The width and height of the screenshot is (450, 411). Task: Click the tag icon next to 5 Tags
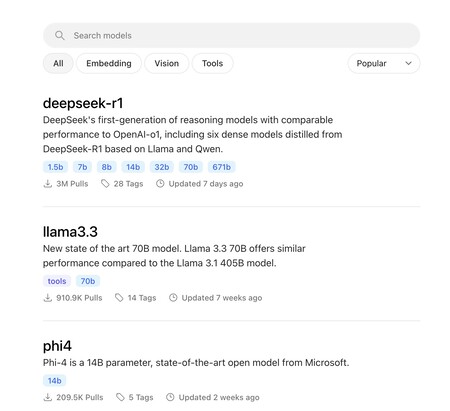[x=120, y=397]
